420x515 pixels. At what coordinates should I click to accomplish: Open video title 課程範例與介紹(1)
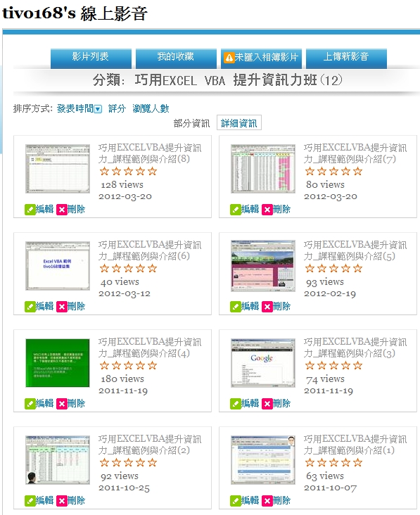pos(355,445)
